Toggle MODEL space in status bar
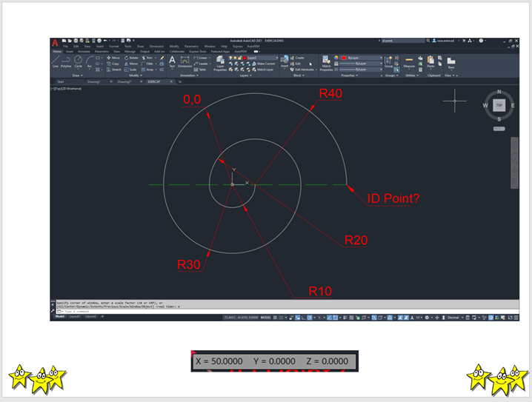Image resolution: width=532 pixels, height=402 pixels. tap(266, 318)
